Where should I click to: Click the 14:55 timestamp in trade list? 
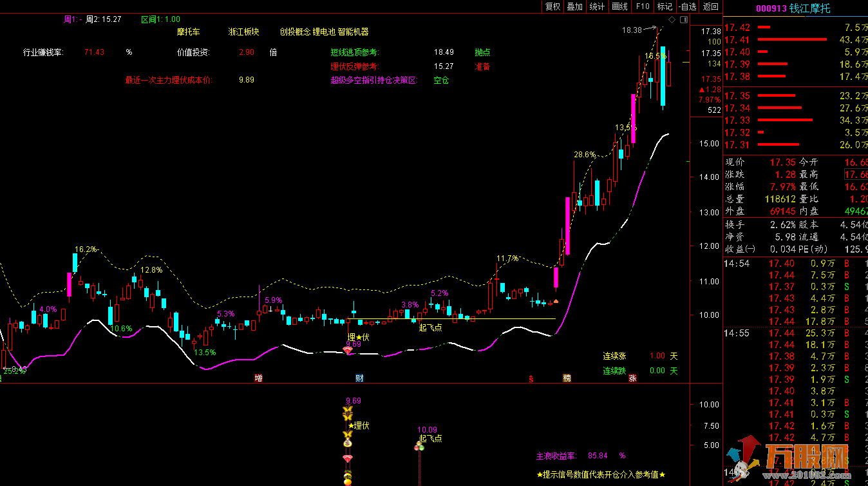point(735,333)
